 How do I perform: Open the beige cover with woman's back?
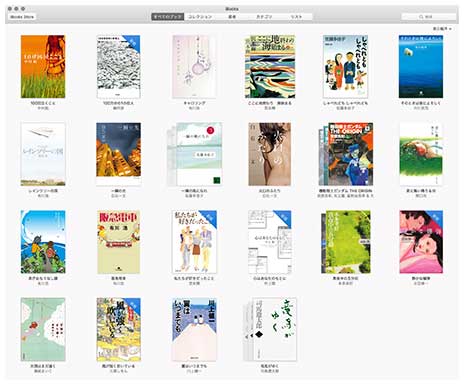pyautogui.click(x=270, y=154)
